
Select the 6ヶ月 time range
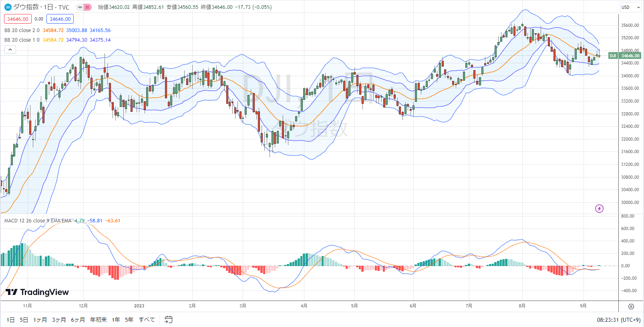[78, 320]
